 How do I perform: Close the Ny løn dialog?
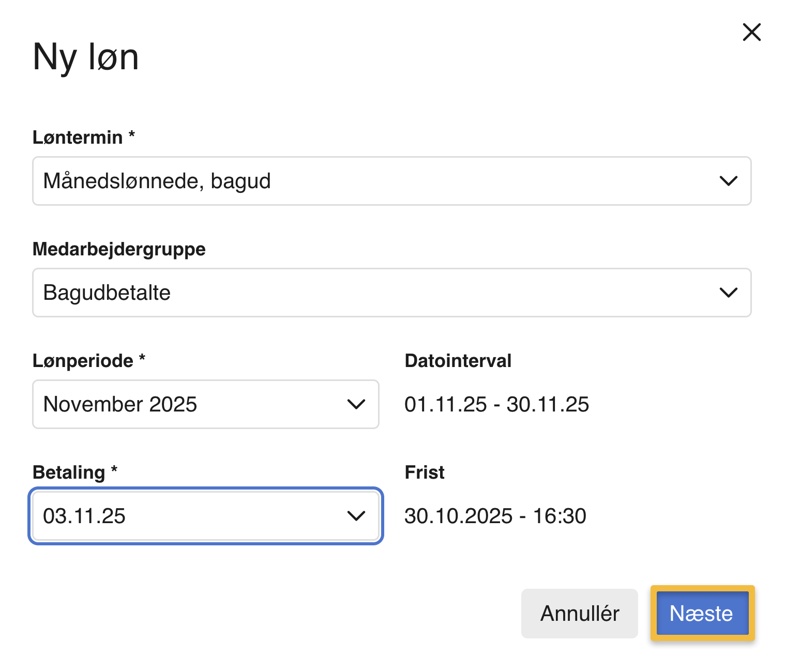pos(751,32)
